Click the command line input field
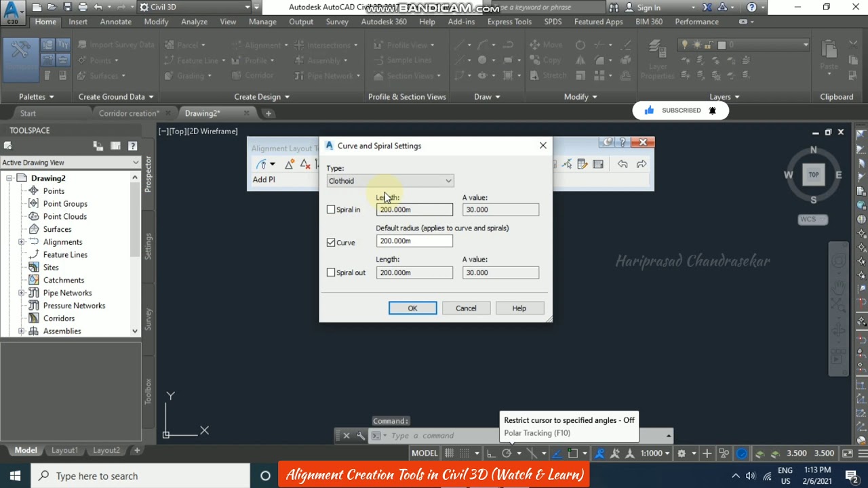The width and height of the screenshot is (868, 488). click(x=444, y=436)
